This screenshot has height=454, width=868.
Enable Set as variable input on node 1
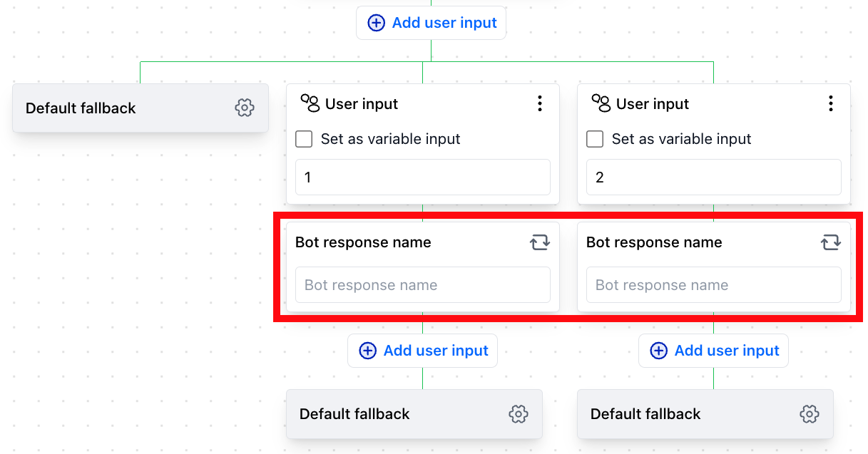point(304,139)
